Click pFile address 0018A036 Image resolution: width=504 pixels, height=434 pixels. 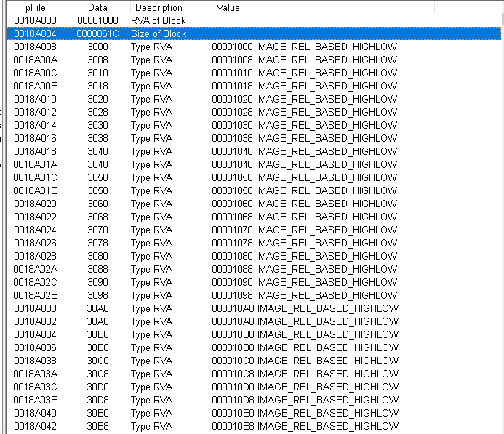tap(36, 348)
